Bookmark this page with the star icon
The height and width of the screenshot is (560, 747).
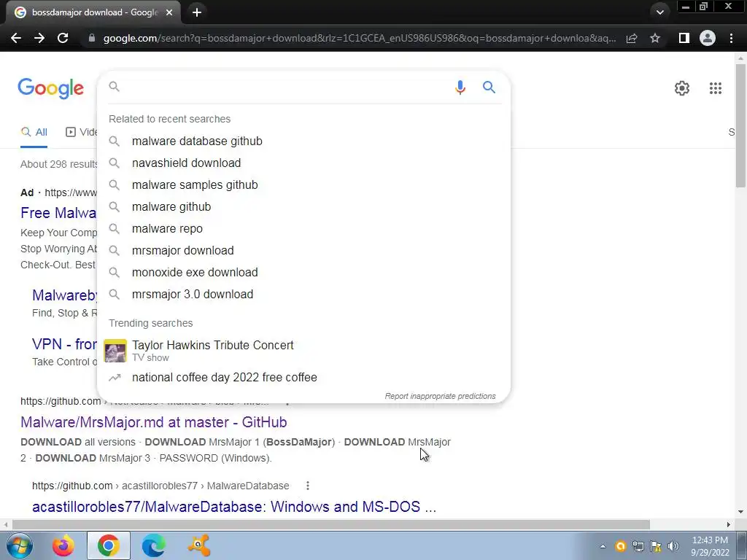click(655, 38)
